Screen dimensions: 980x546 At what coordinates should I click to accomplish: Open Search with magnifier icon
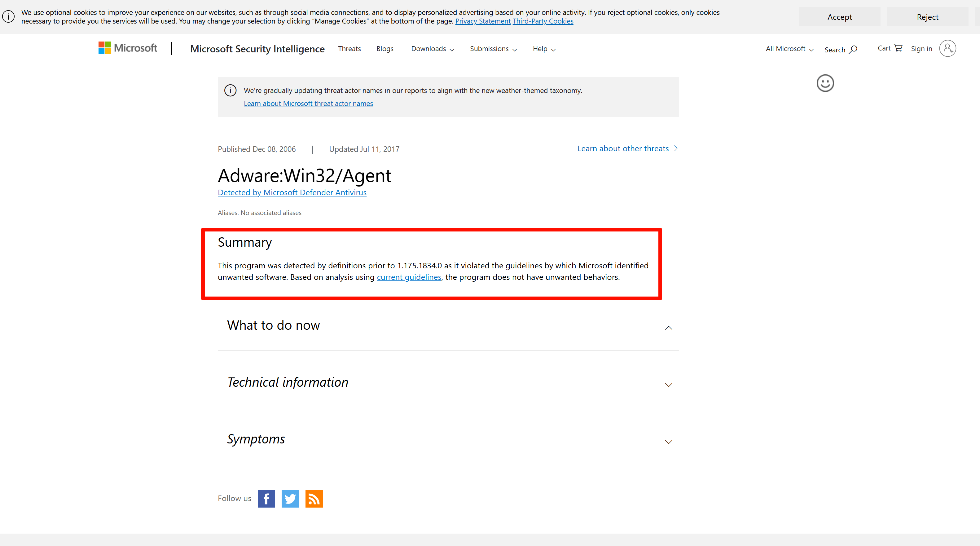coord(840,50)
